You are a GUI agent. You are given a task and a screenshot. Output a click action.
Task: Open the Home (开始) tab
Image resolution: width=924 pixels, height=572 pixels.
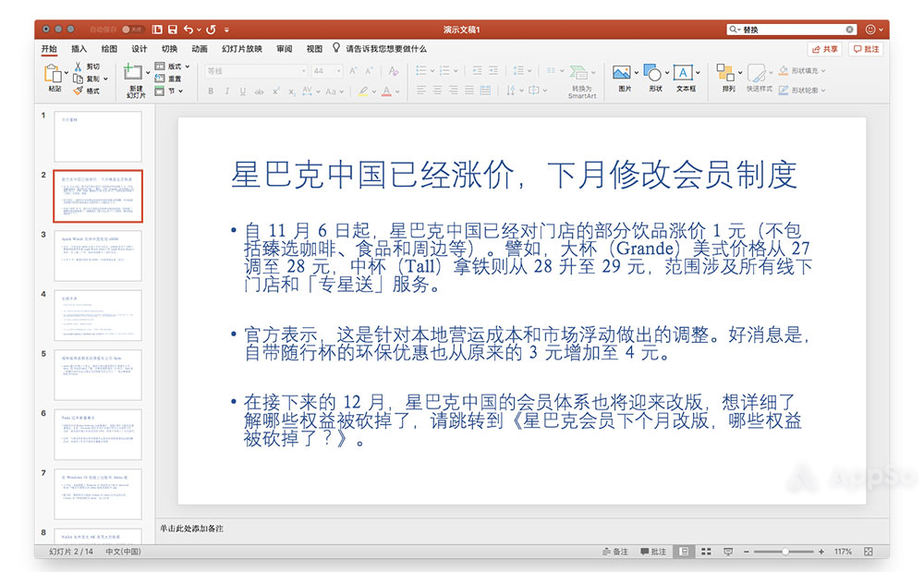click(x=49, y=49)
